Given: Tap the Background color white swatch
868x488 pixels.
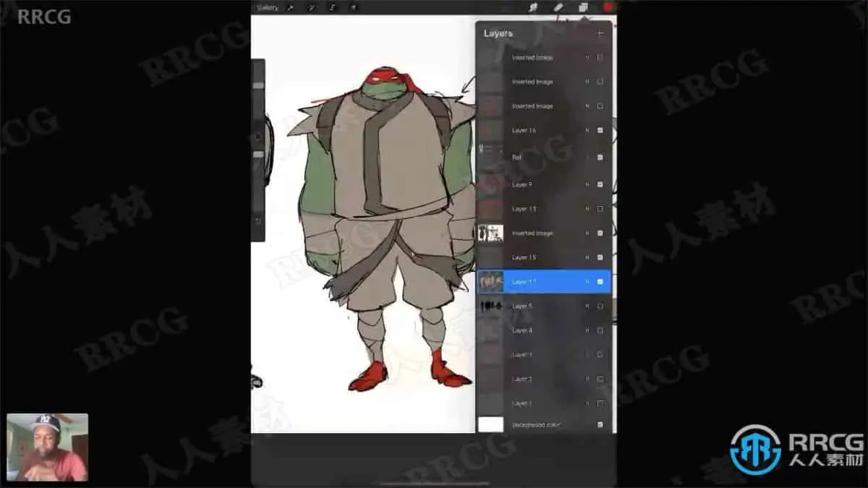Looking at the screenshot, I should (491, 424).
